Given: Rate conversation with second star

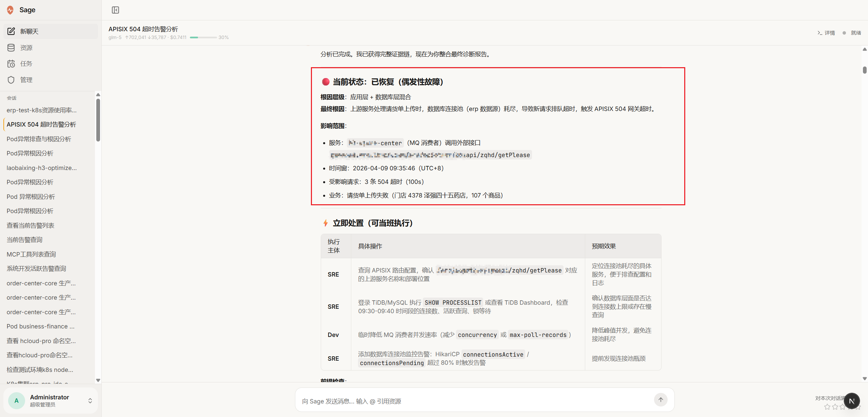Looking at the screenshot, I should pyautogui.click(x=835, y=406).
